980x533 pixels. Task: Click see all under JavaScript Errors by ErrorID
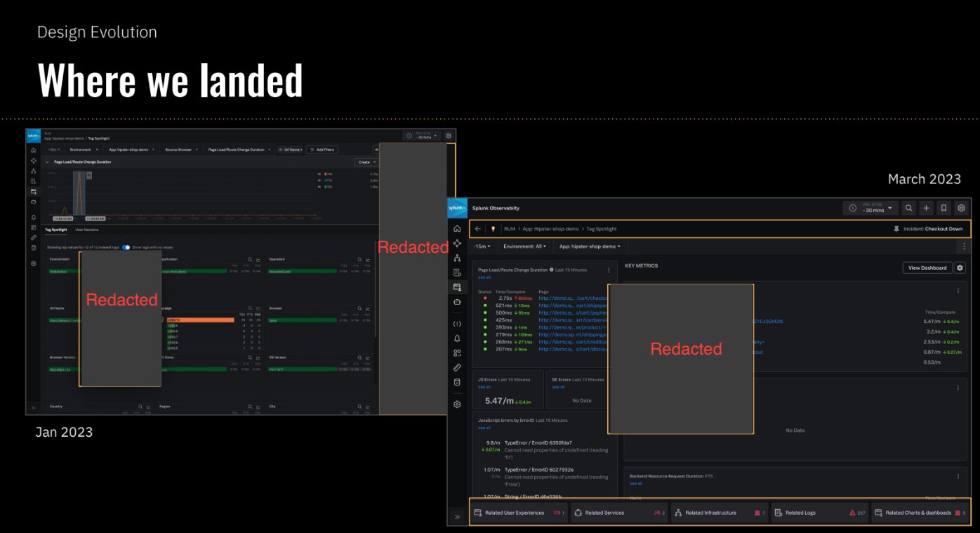[x=484, y=428]
